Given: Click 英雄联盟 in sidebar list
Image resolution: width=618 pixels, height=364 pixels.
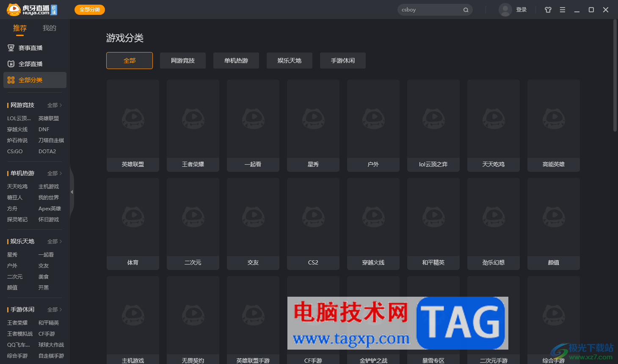Looking at the screenshot, I should [49, 119].
